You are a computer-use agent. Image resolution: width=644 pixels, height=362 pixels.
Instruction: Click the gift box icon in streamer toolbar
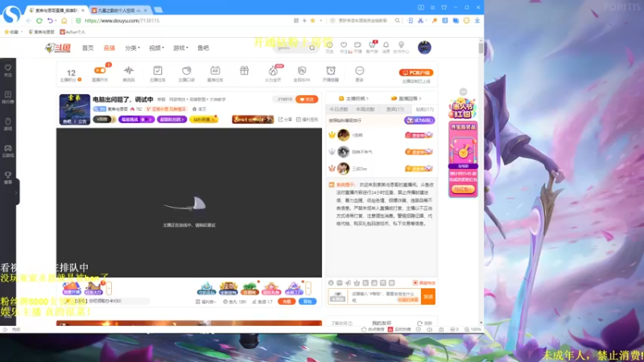[x=245, y=71]
